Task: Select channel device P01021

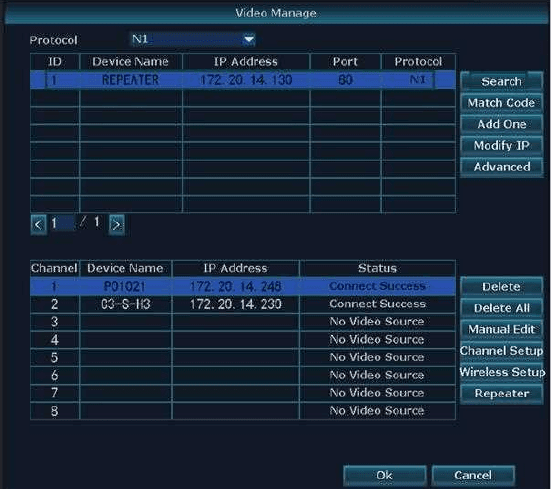Action: click(125, 287)
